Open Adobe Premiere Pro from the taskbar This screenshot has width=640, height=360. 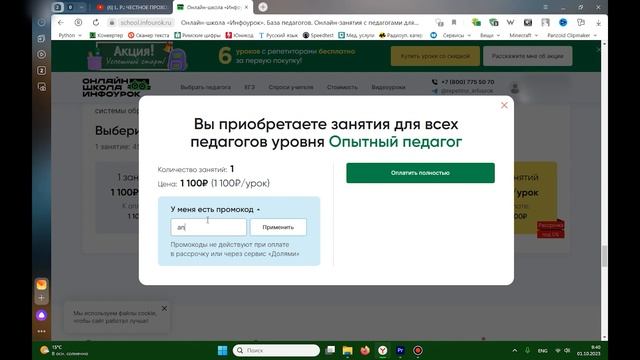400,350
